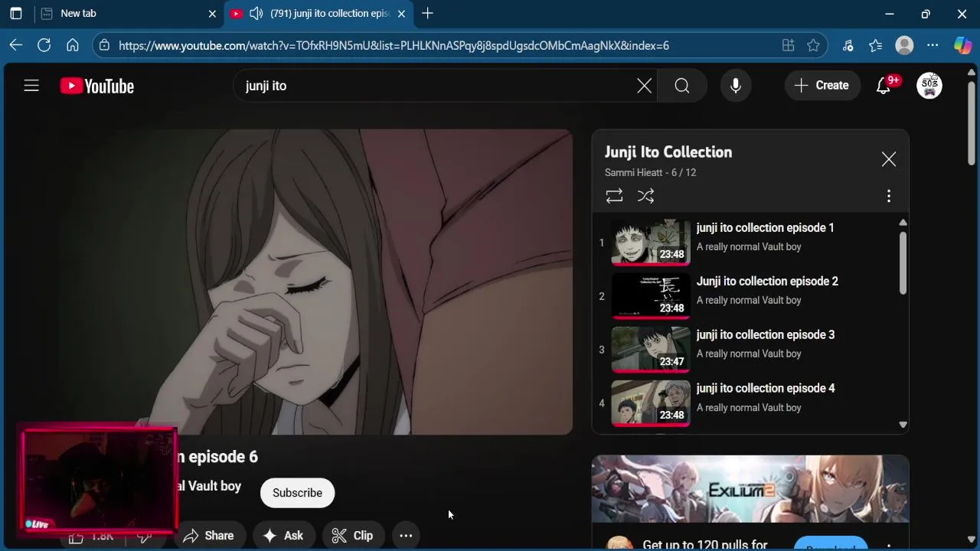Click 'A really normal Vault boy' under episode 2
The width and height of the screenshot is (980, 551).
pos(749,300)
